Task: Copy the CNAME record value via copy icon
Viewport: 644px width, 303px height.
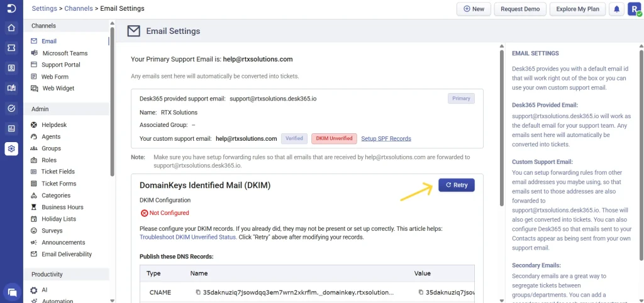Action: tap(421, 292)
